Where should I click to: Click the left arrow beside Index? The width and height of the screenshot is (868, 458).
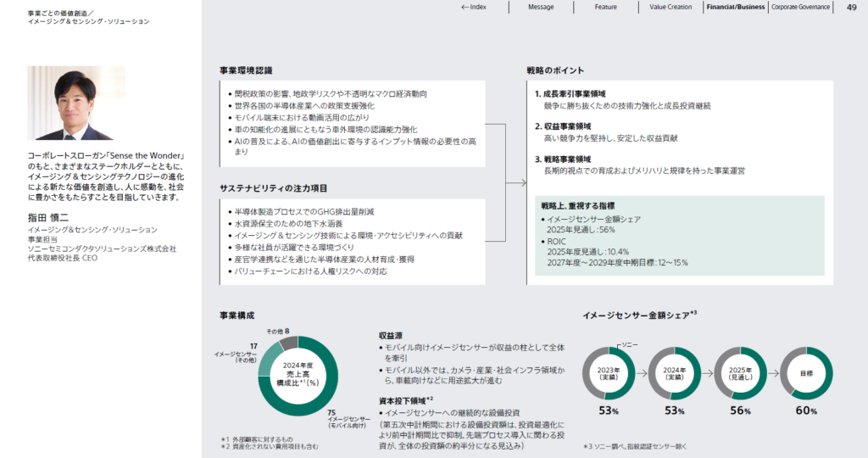tap(465, 7)
